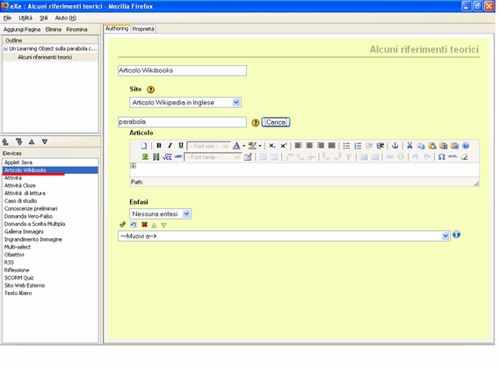Create new document in Articolo editor
Screen dimensions: 500x370
144,146
